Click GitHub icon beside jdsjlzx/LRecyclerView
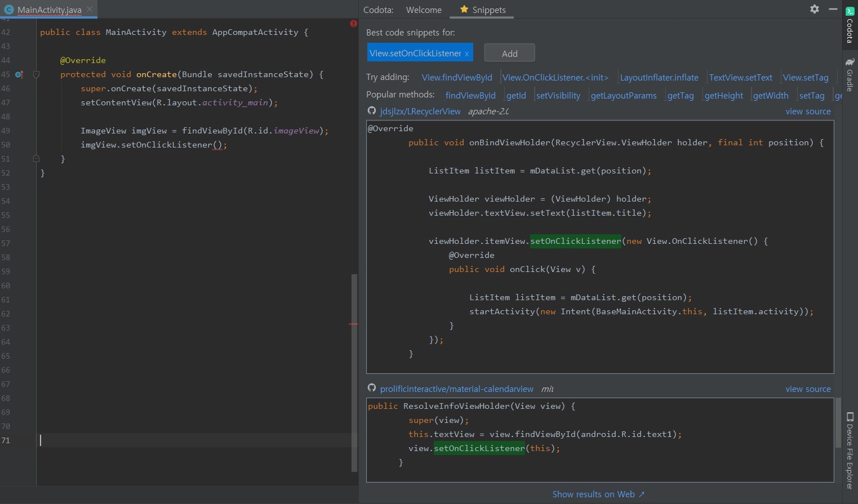Viewport: 858px width, 504px height. click(x=371, y=111)
